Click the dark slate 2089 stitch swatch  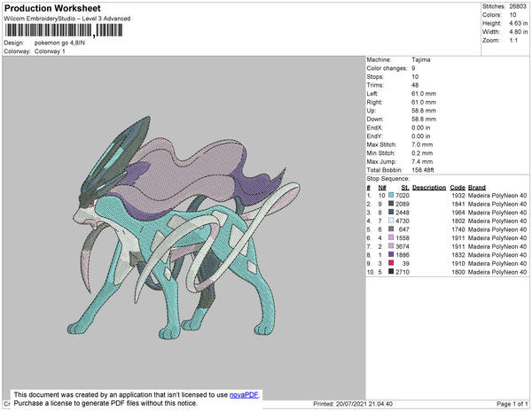[391, 204]
